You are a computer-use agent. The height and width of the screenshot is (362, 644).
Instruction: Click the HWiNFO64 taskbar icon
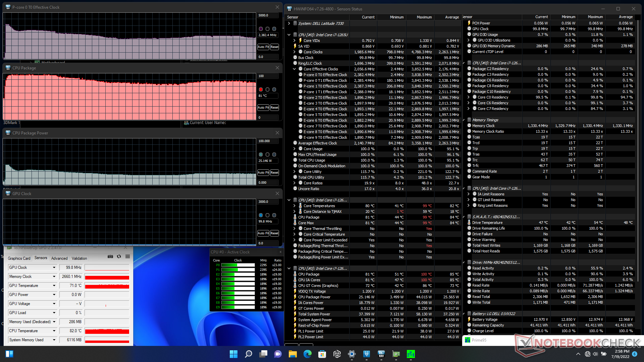click(x=381, y=354)
